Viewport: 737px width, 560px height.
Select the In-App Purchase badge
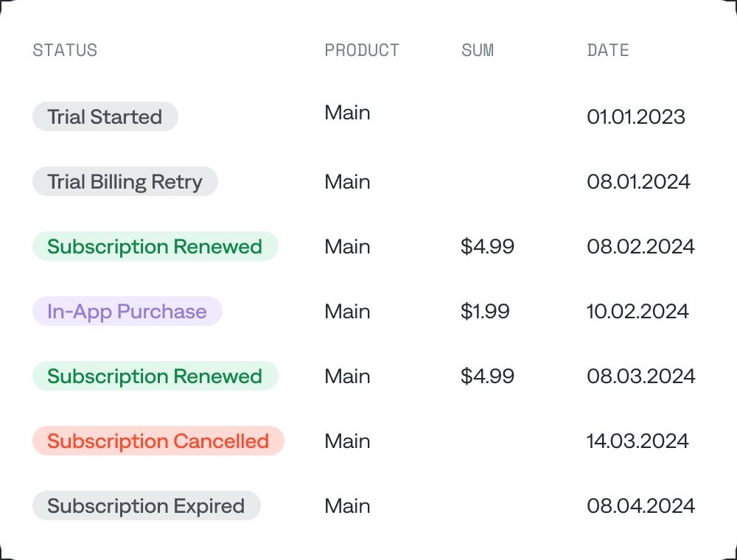127,311
